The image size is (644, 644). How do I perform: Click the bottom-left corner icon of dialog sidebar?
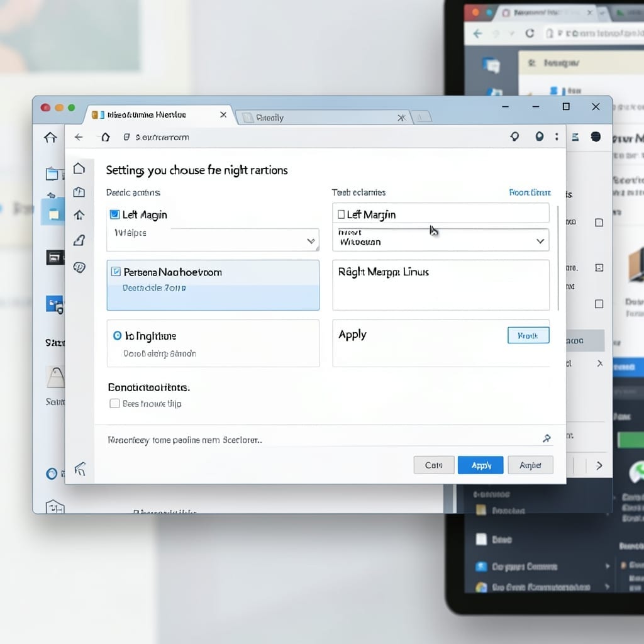pyautogui.click(x=80, y=469)
